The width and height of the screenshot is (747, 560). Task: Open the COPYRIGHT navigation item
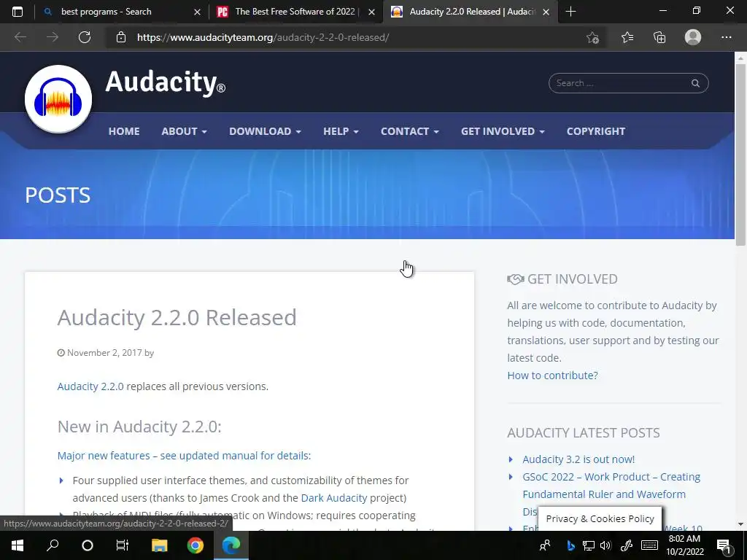[595, 131]
